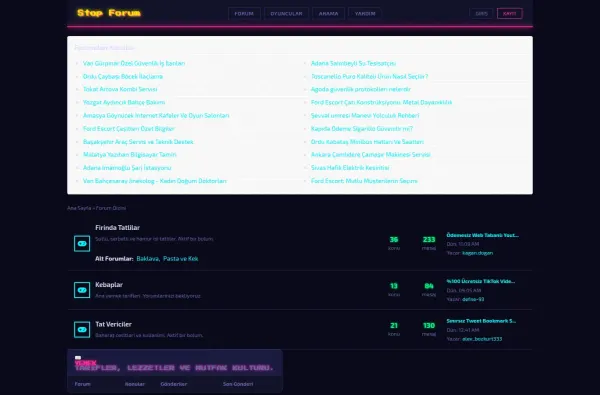Open Malatya Yazıhan Bilgisayar Tamiri link

pyautogui.click(x=130, y=155)
